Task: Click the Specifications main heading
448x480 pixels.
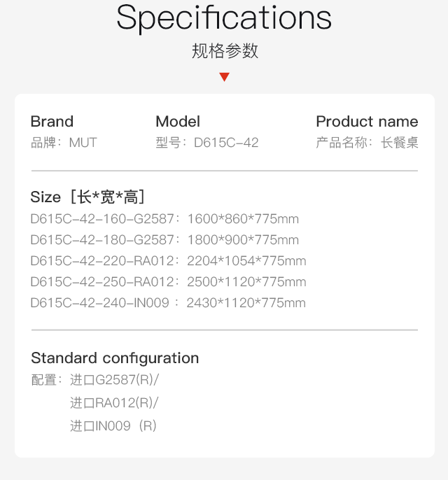Action: tap(224, 18)
